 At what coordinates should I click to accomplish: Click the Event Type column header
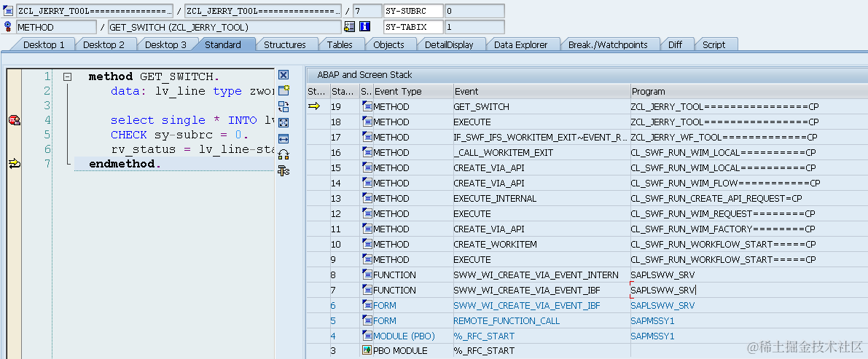point(413,91)
